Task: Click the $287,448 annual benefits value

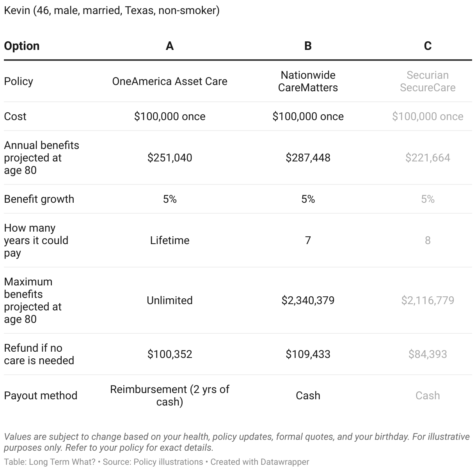Action: [x=308, y=158]
